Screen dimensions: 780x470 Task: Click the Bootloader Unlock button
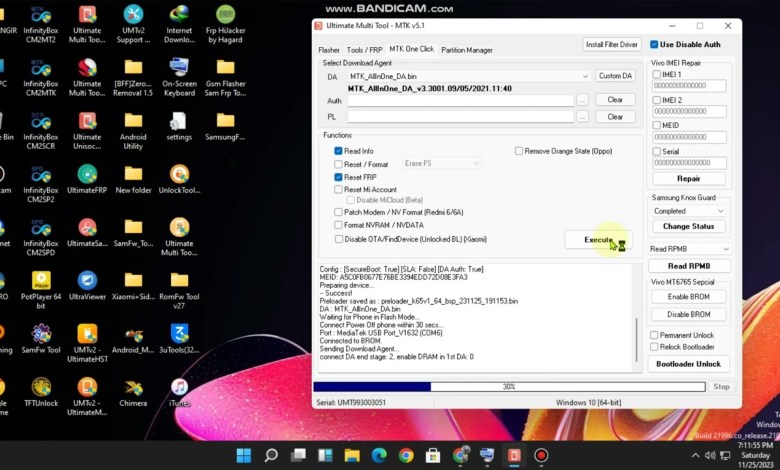pyautogui.click(x=689, y=364)
